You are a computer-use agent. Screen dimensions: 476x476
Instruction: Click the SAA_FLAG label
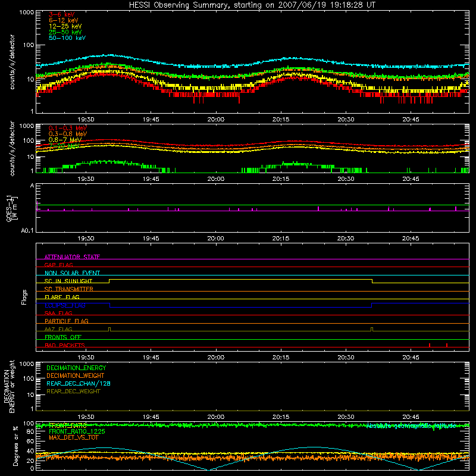pyautogui.click(x=58, y=313)
